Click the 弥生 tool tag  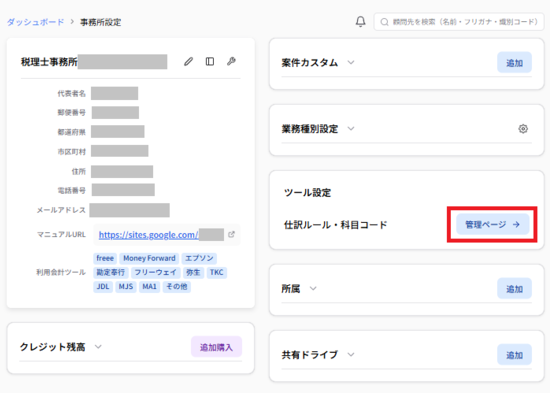[193, 273]
